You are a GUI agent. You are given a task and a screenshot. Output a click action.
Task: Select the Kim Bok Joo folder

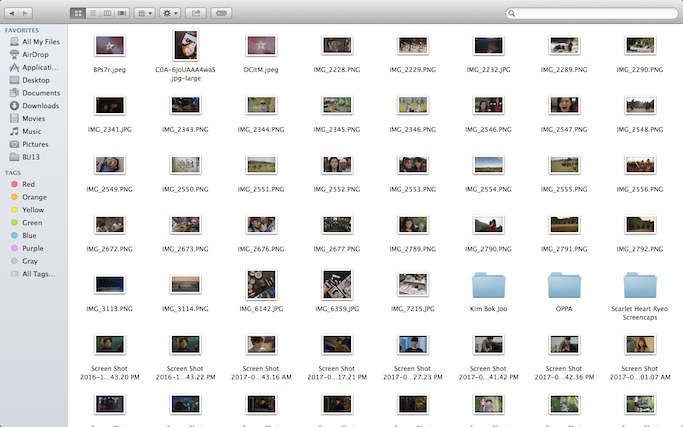coord(488,285)
